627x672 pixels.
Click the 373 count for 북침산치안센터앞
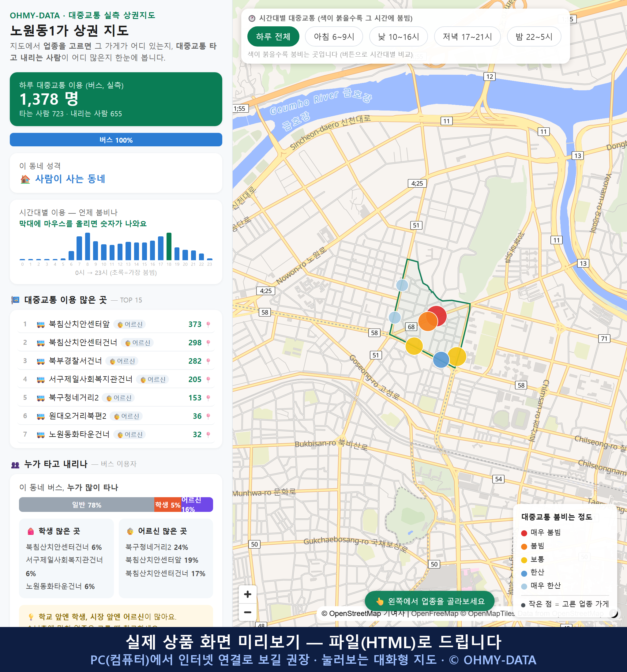coord(195,325)
